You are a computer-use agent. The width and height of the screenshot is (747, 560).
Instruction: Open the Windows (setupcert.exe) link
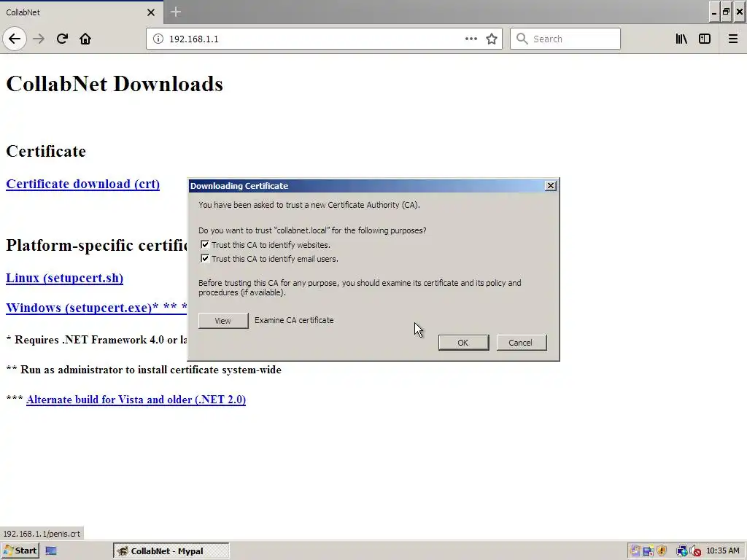coord(96,308)
